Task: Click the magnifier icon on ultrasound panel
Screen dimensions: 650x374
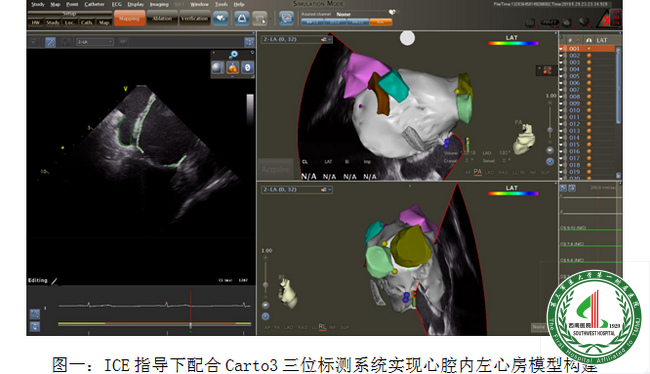Action: point(233,55)
